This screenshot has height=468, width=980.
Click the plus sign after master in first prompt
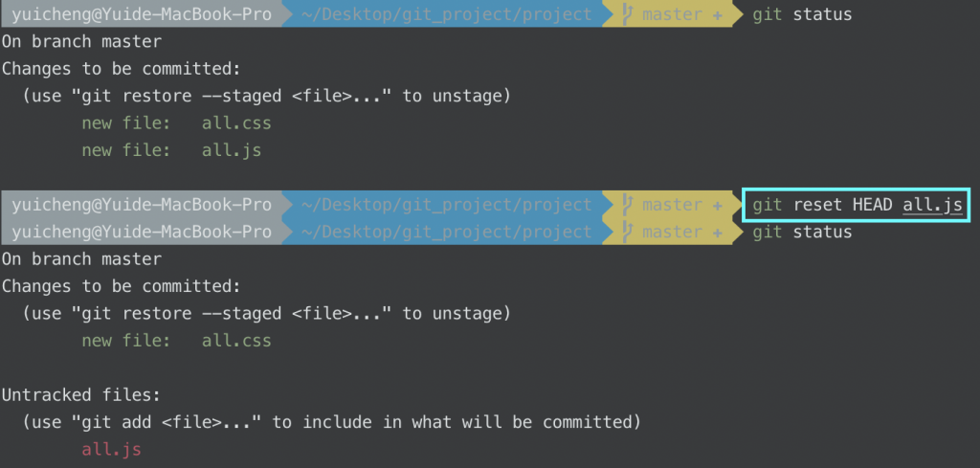click(718, 15)
